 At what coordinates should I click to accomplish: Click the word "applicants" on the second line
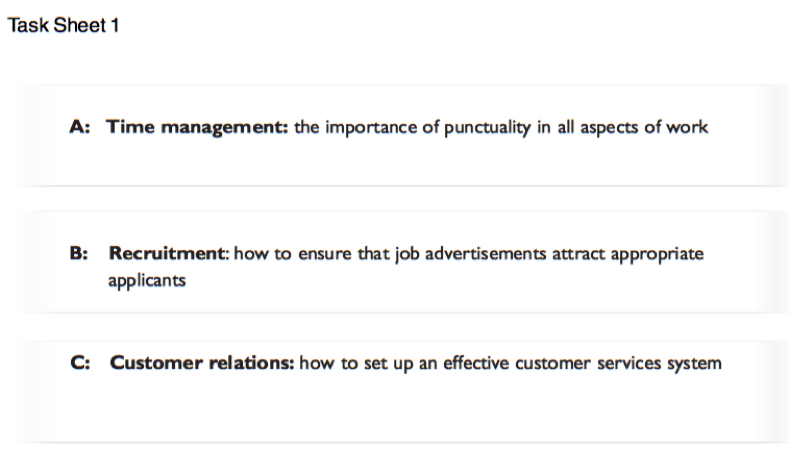[147, 280]
